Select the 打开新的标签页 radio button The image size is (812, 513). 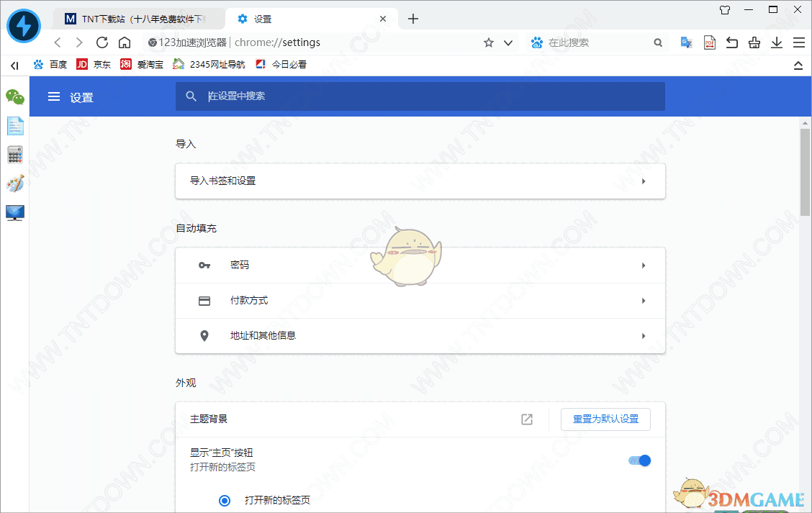224,500
